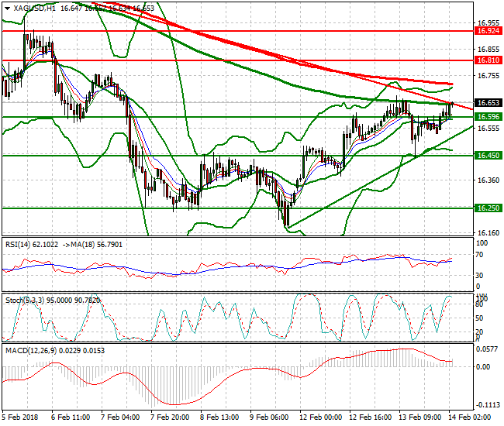Click the 8 Feb 13:00 time label

(x=219, y=417)
